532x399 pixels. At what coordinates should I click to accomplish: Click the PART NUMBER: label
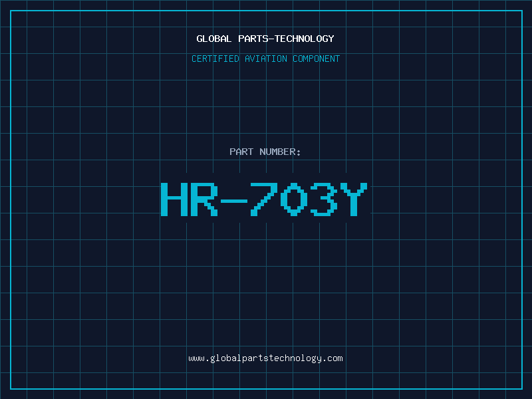(x=265, y=152)
